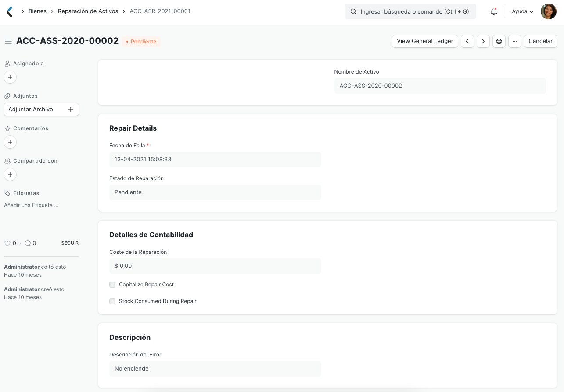The image size is (564, 392).
Task: Click View General Ledger button
Action: (x=425, y=41)
